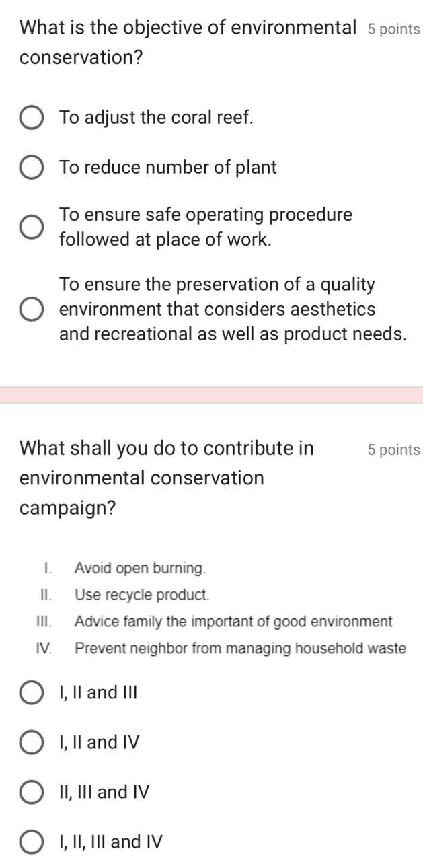Select "II, III and IV" answer

(x=31, y=792)
